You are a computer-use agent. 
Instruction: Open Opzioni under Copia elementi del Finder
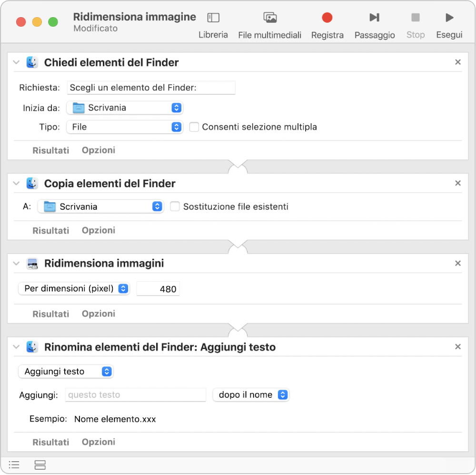point(99,230)
